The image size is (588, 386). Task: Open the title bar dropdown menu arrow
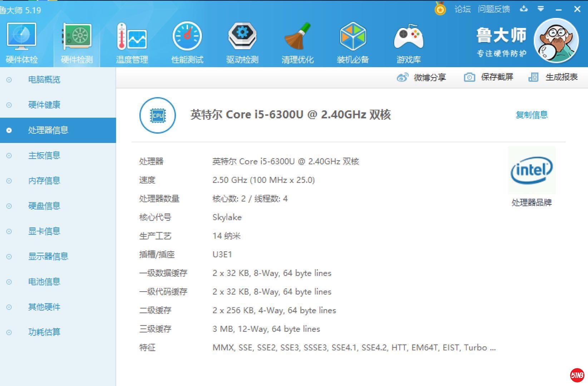pos(540,9)
